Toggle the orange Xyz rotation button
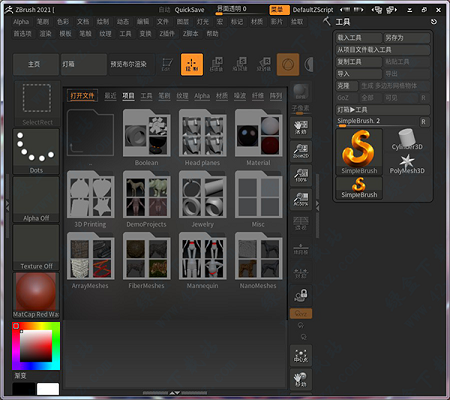 pyautogui.click(x=301, y=314)
